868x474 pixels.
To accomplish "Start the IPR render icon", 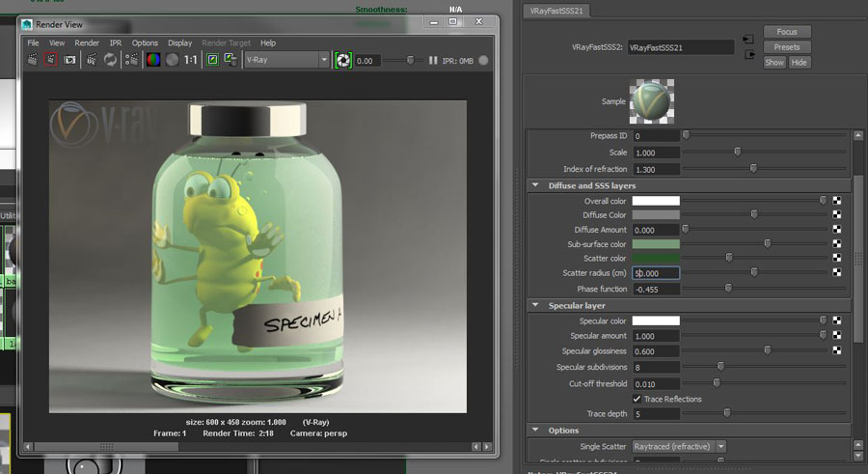I will [x=92, y=59].
